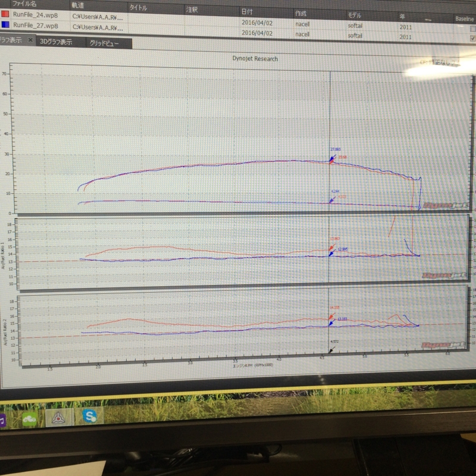Sort by the タイトル column header
476x476 pixels.
138,8
